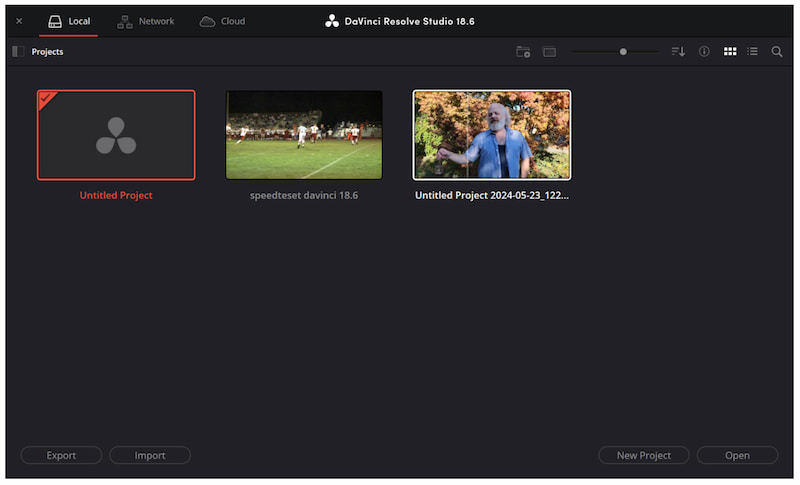Click the red checkmark badge on Untitled Project
Viewport: 800px width, 485px height.
(46, 98)
